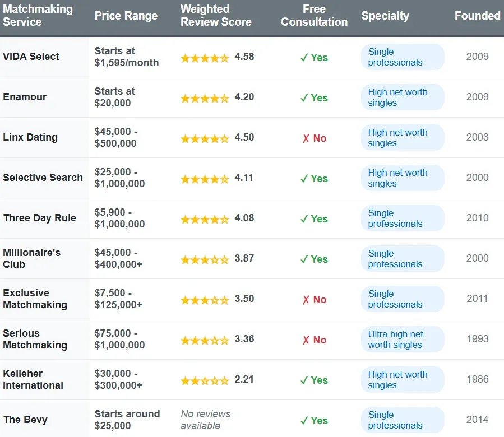The height and width of the screenshot is (437, 504).
Task: Click the Ultra high net worth singles tag
Action: (x=402, y=340)
